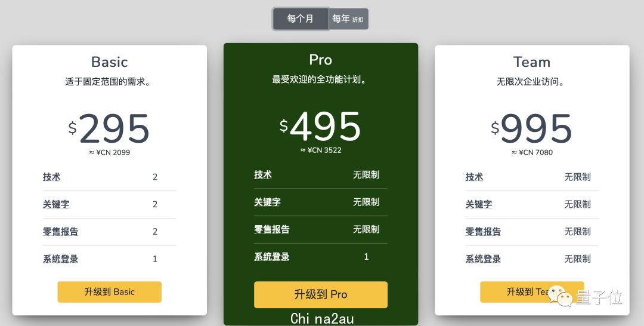Click the 系统登录 value 1 in Basic card

pos(155,259)
